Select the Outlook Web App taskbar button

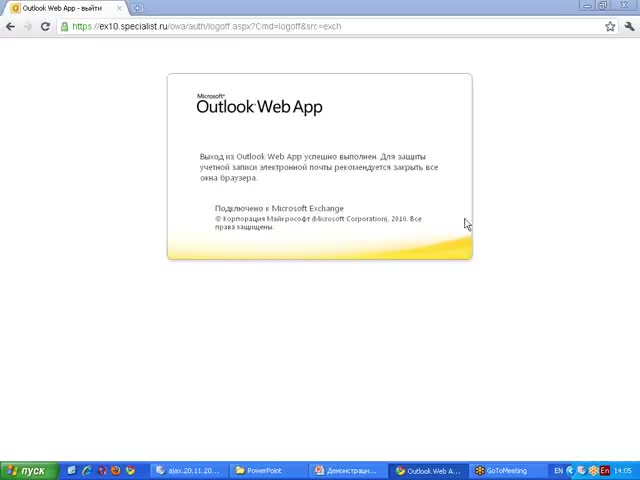point(428,471)
